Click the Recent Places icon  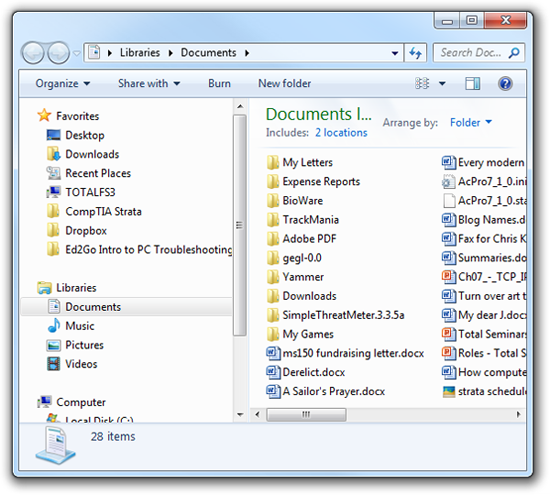click(x=53, y=173)
